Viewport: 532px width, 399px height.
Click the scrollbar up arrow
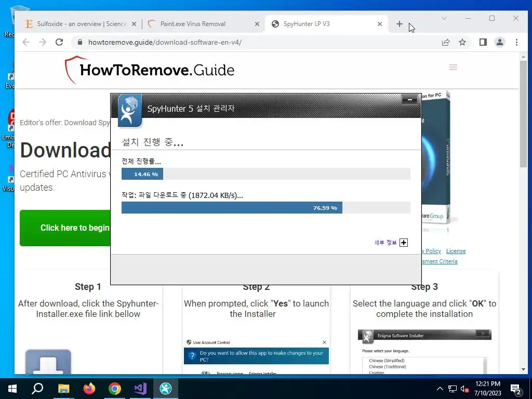(523, 57)
